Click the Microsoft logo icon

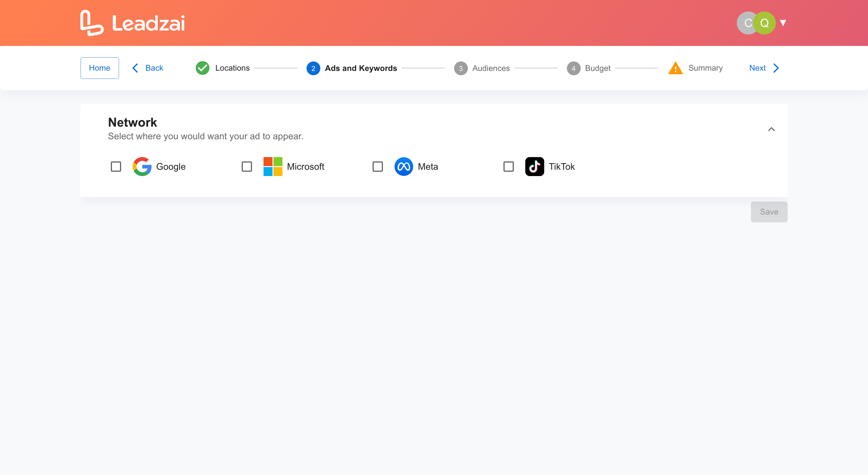point(273,167)
